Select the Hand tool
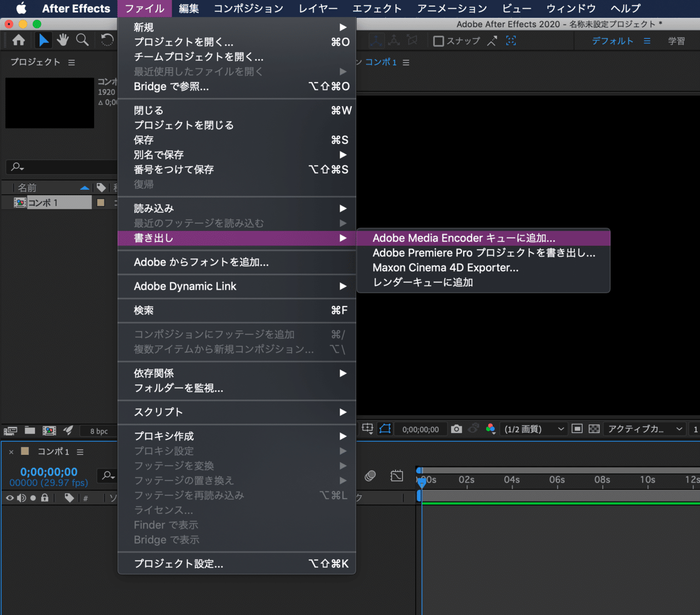 click(63, 40)
